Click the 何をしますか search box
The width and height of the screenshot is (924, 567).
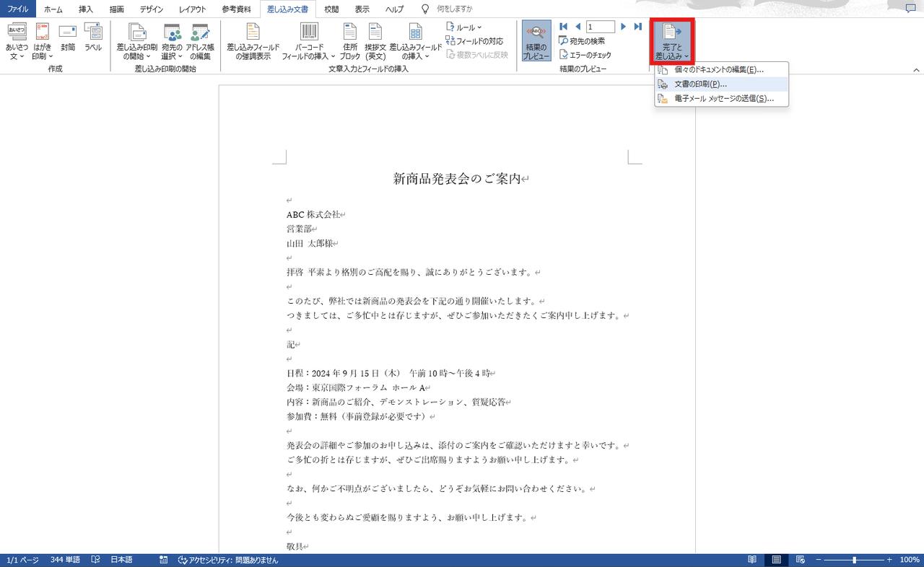(x=455, y=9)
